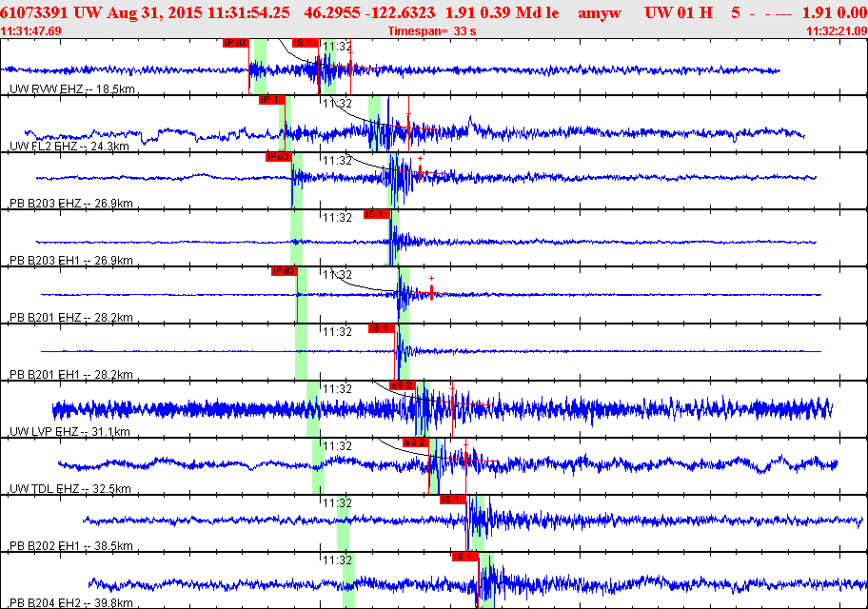The width and height of the screenshot is (868, 609).
Task: Click event ID '61073391' in header
Action: click(x=33, y=12)
